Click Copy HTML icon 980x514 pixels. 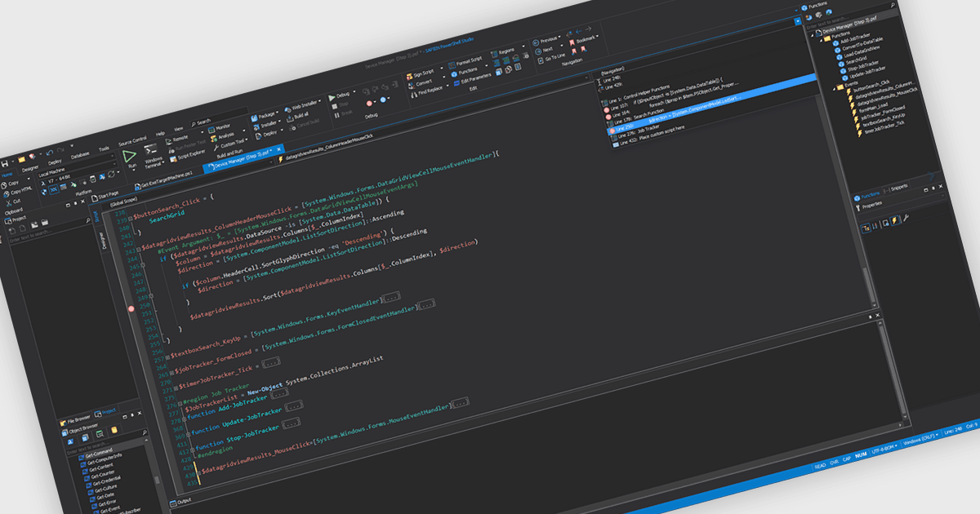click(6, 193)
